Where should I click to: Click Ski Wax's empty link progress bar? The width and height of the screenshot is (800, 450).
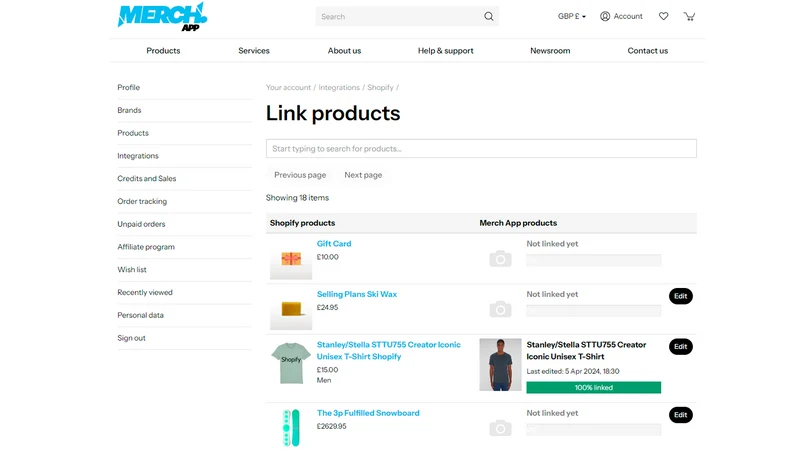pos(593,311)
